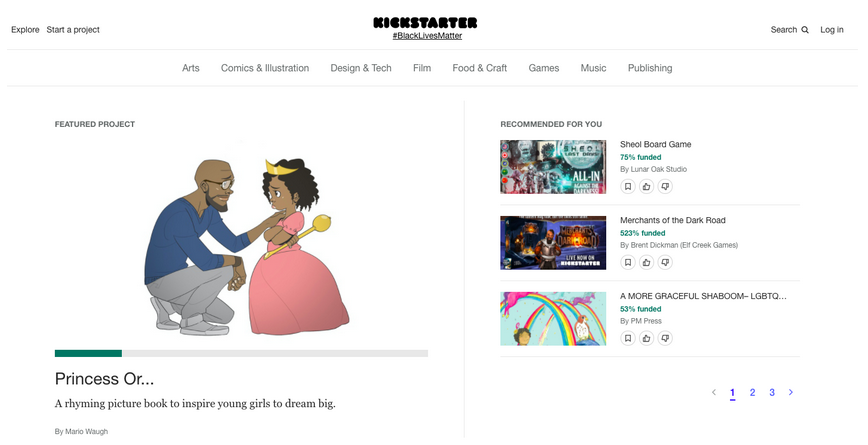Viewport: 868px width, 445px height.
Task: Thumbs up the Sheol Board Game project
Action: (x=647, y=187)
